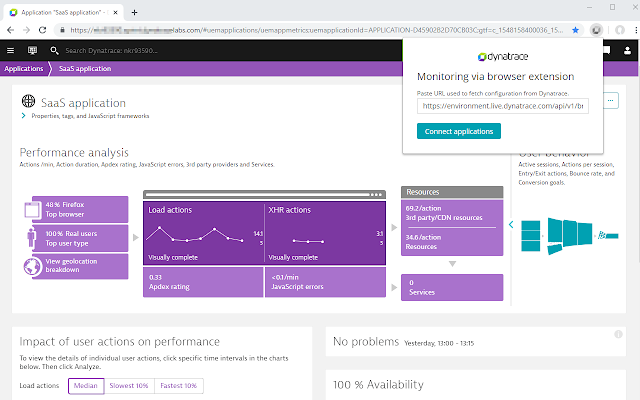Click the browser address bar

(x=316, y=30)
